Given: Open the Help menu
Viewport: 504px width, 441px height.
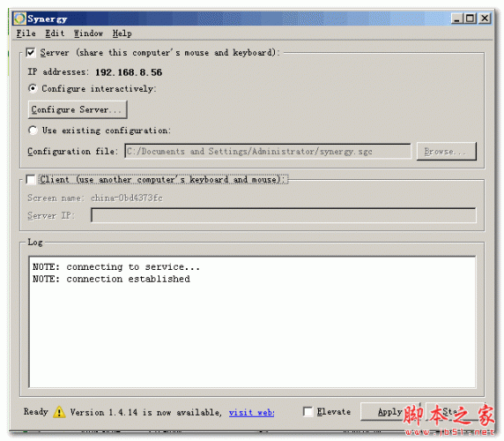Looking at the screenshot, I should coord(122,34).
